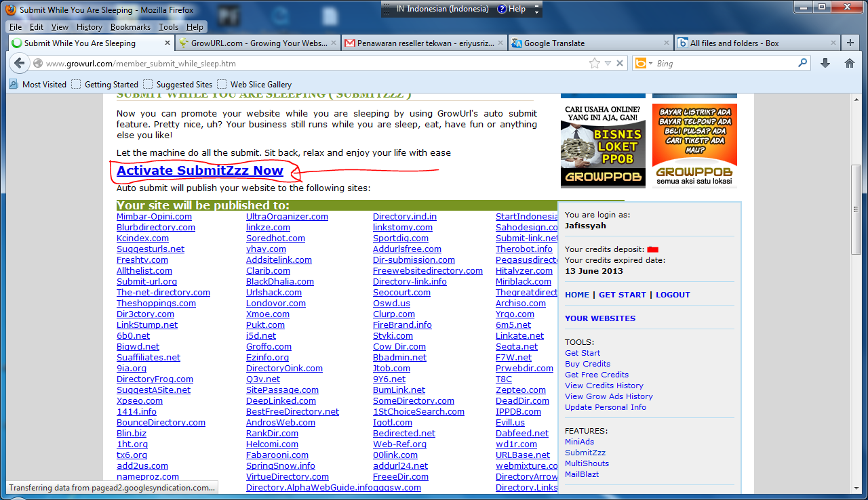Open the Edit menu
Image resolution: width=868 pixels, height=500 pixels.
(x=37, y=27)
